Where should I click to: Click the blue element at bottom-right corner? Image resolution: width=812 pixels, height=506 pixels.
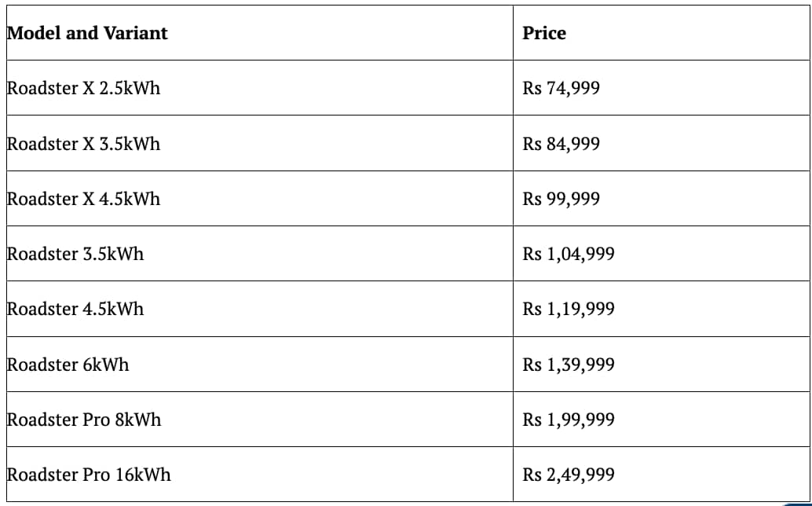coord(798,504)
